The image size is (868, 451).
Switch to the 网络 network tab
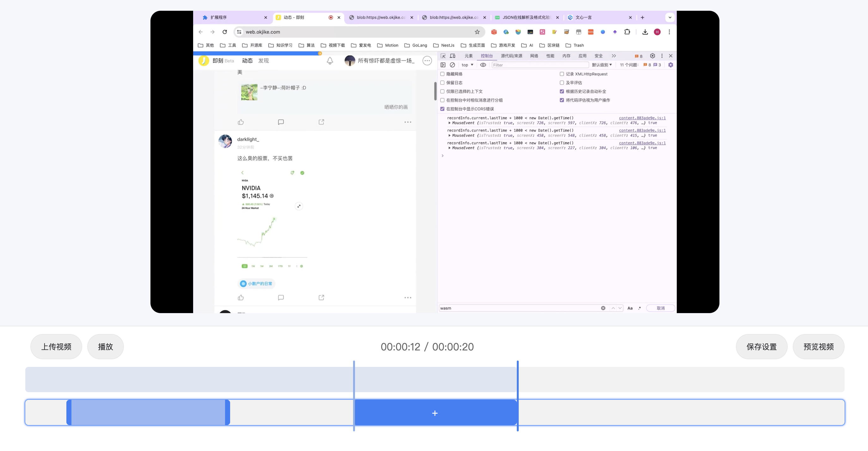[534, 56]
